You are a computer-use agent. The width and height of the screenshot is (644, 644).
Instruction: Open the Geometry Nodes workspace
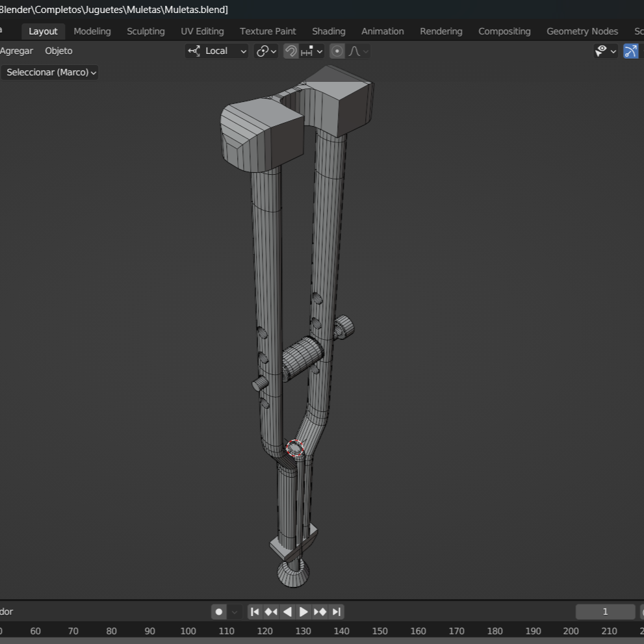click(x=582, y=31)
